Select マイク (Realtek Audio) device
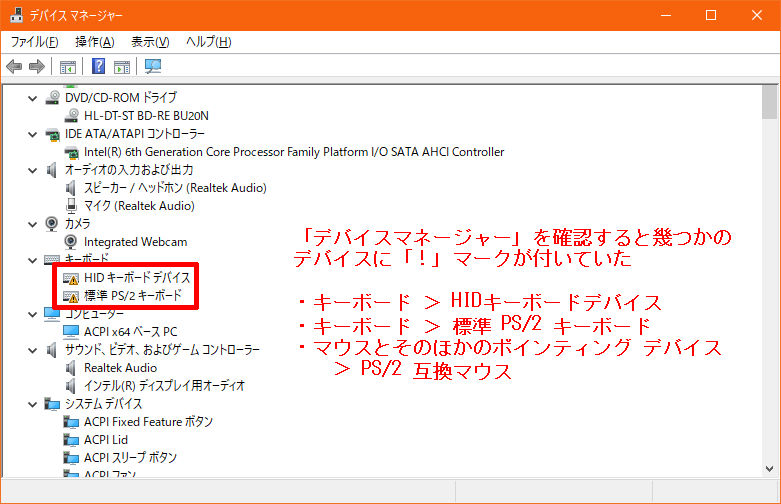 [139, 206]
